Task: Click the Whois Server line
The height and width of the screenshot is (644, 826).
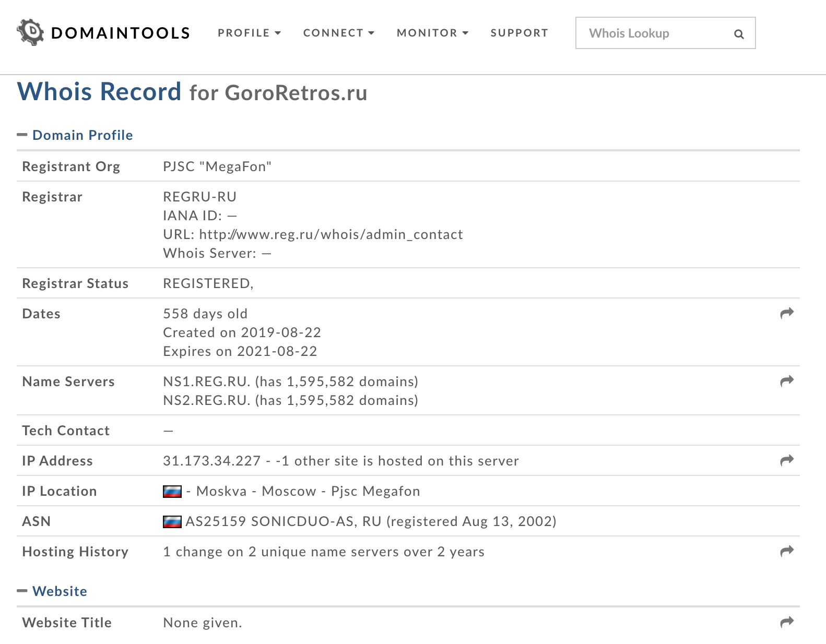Action: point(217,253)
